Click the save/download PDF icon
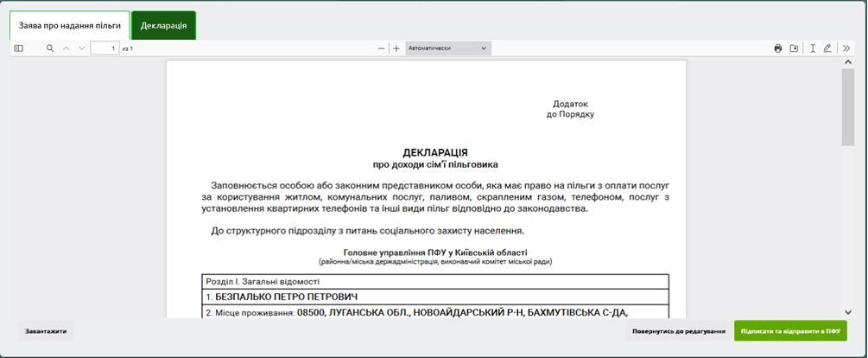Image resolution: width=868 pixels, height=358 pixels. point(794,48)
